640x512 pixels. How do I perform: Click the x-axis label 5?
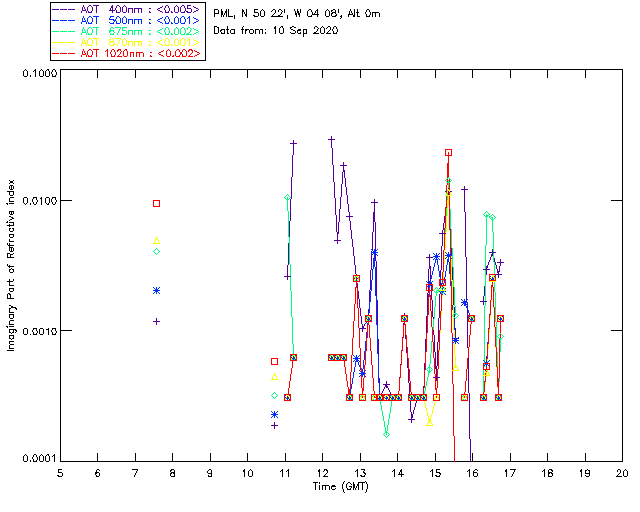point(60,473)
